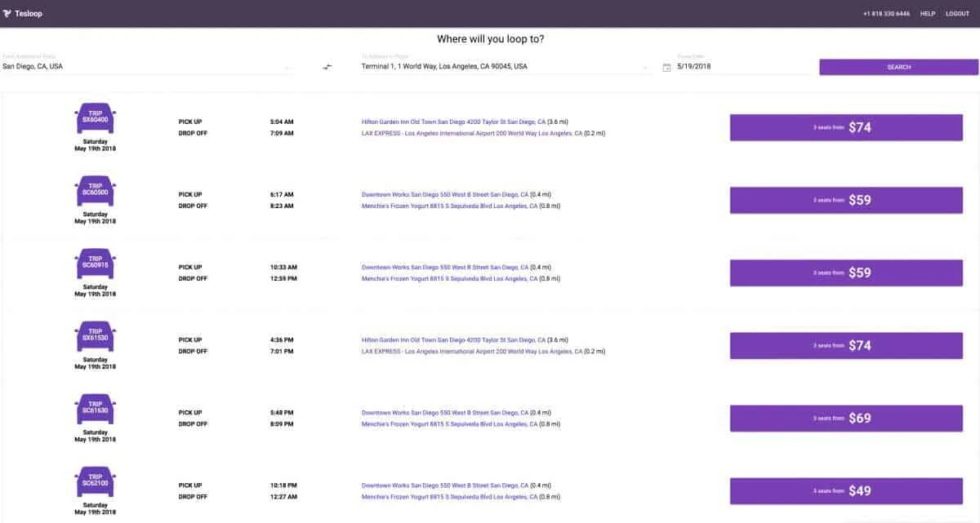Image resolution: width=980 pixels, height=523 pixels.
Task: Select trip SX60400 car icon
Action: tap(95, 119)
